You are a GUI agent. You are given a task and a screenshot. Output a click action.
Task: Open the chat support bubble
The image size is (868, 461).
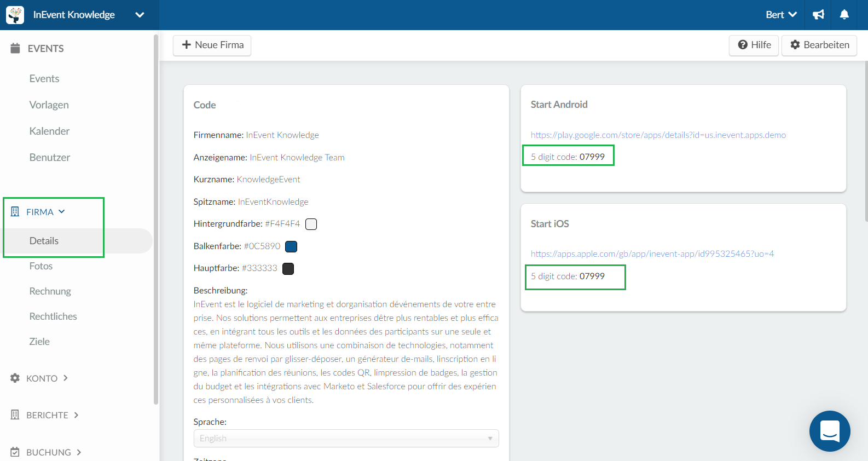[830, 431]
